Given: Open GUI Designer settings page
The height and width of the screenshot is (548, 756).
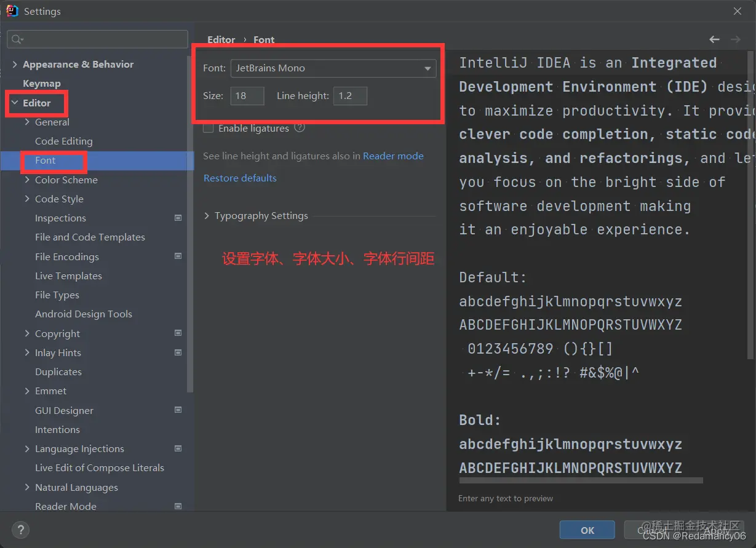Looking at the screenshot, I should click(x=64, y=410).
